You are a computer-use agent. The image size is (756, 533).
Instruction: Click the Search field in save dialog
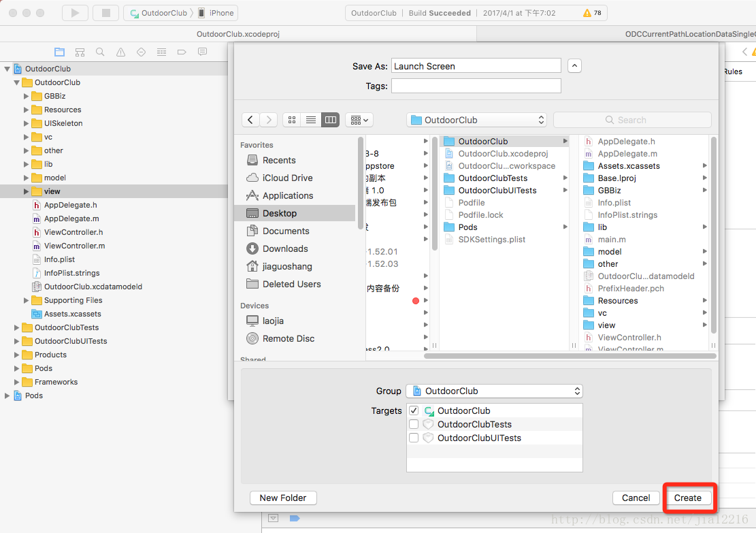click(x=632, y=120)
